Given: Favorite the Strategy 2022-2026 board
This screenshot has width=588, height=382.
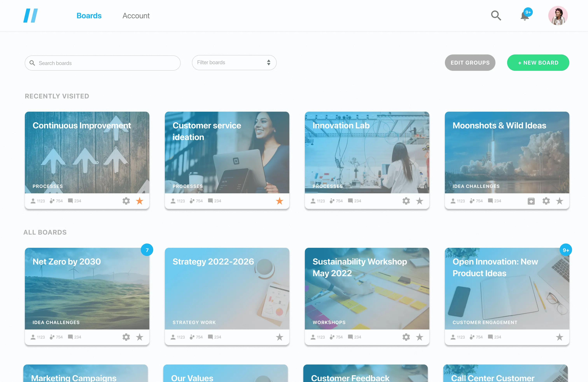Looking at the screenshot, I should pyautogui.click(x=280, y=337).
